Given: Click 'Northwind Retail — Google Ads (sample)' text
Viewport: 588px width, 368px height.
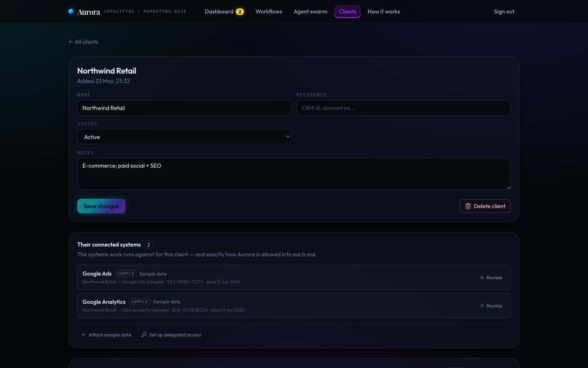Looking at the screenshot, I should tap(123, 282).
